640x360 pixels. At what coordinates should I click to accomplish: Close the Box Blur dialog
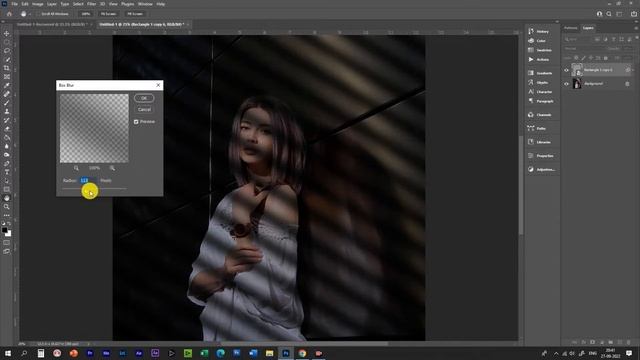click(x=158, y=85)
